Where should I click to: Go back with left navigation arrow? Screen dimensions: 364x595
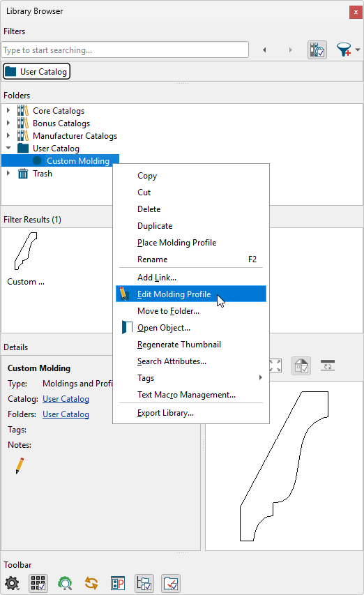264,50
